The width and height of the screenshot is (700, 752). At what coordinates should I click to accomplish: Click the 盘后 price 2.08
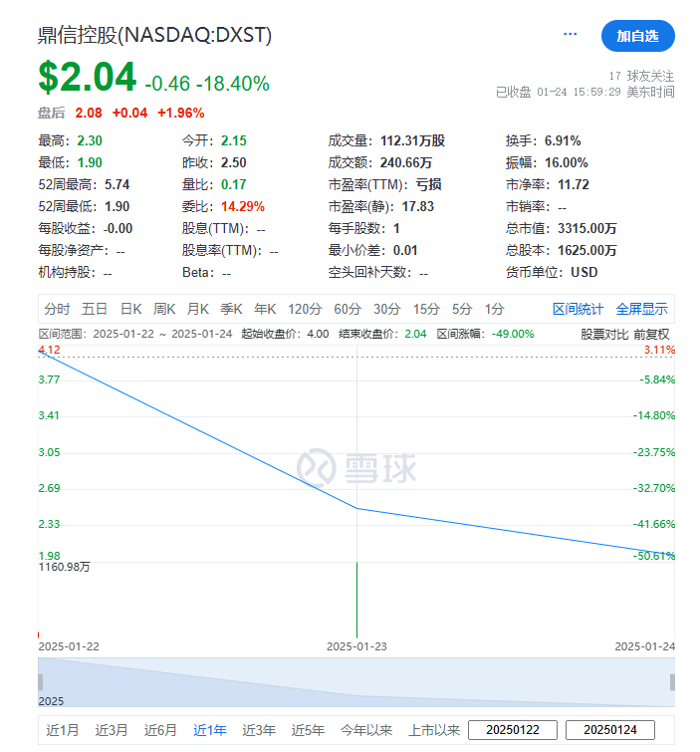pos(89,113)
